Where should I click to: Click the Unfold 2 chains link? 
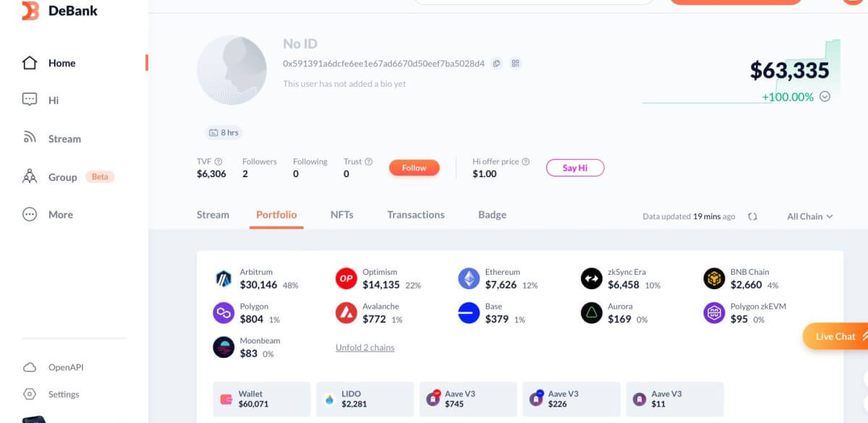point(365,348)
